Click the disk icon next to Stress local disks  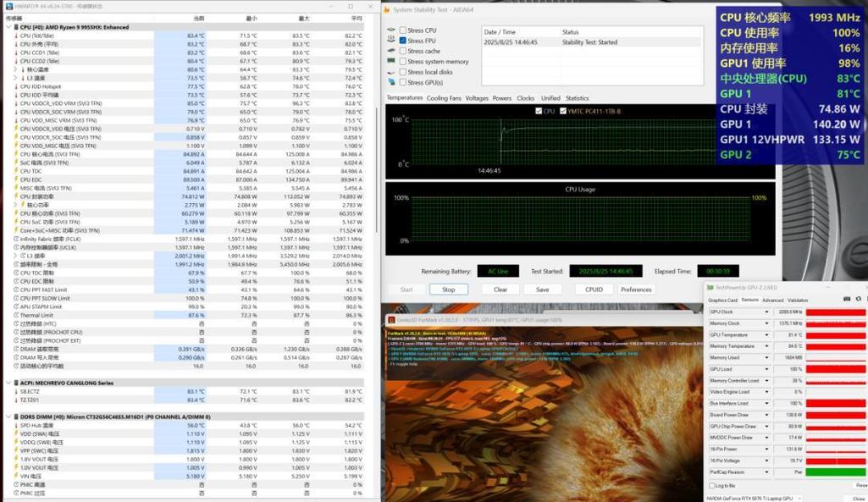click(391, 72)
